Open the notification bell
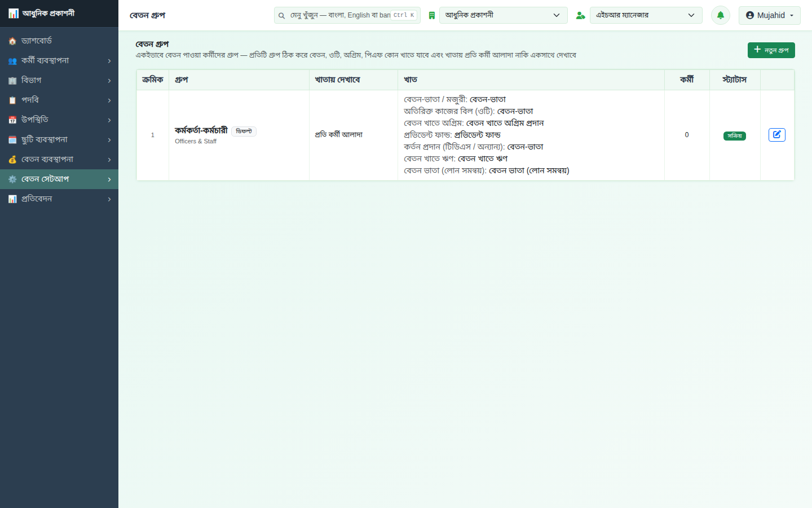 [x=720, y=15]
